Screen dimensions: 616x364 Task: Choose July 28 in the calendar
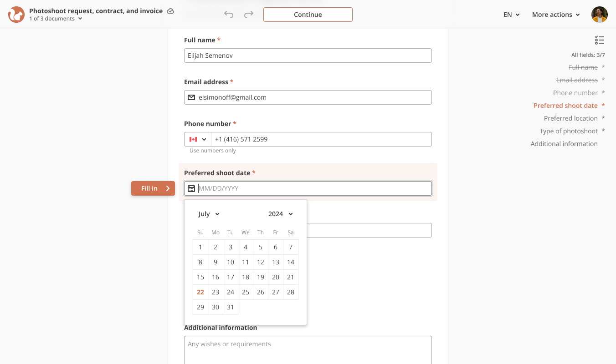point(291,292)
